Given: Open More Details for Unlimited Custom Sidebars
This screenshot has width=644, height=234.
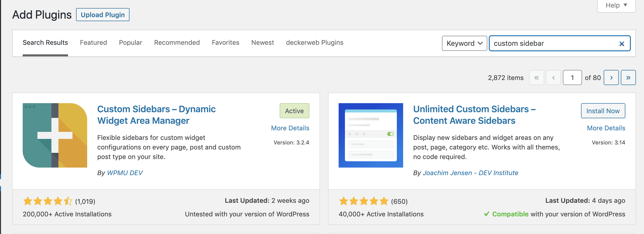Looking at the screenshot, I should (606, 128).
